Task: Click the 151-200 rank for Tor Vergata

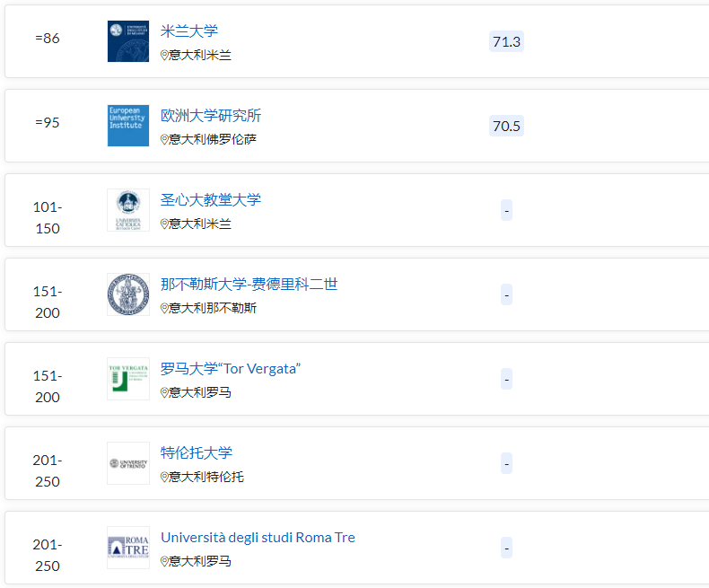Action: 48,386
